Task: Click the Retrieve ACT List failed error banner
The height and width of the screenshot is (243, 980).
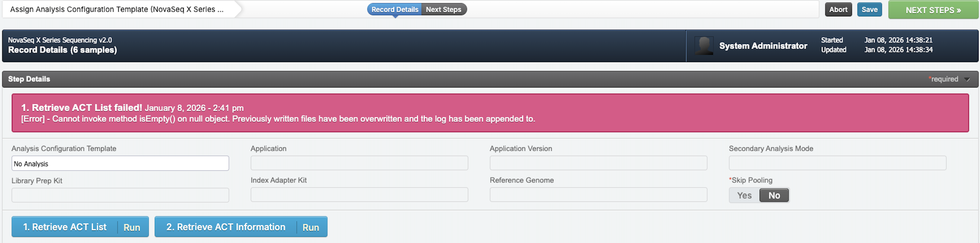Action: coord(490,113)
